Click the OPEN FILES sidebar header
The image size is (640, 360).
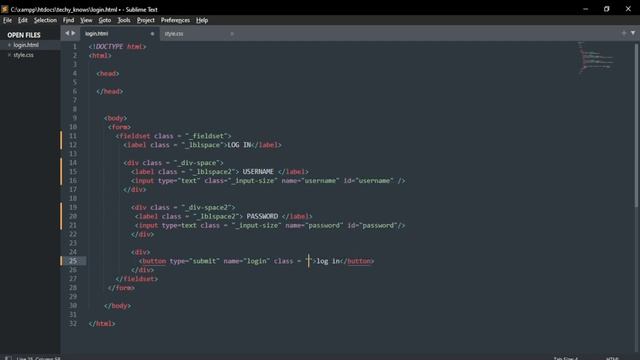24,35
